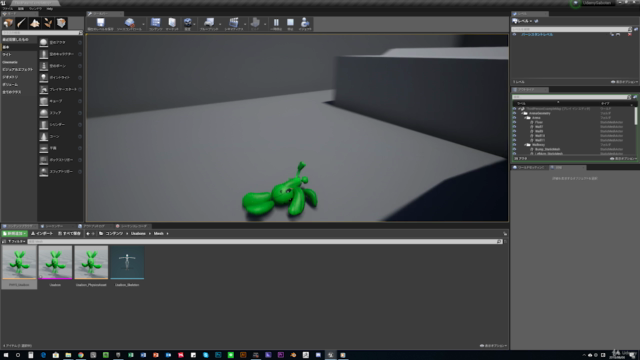Toggle visibility of ArenaGeometry folder
Screen dimensions: 640x360
coord(515,113)
